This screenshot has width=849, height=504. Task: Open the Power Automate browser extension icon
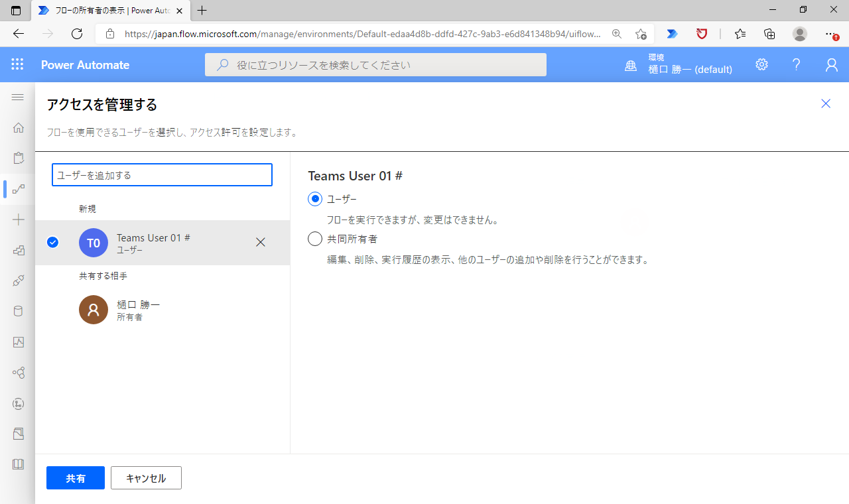(x=672, y=34)
